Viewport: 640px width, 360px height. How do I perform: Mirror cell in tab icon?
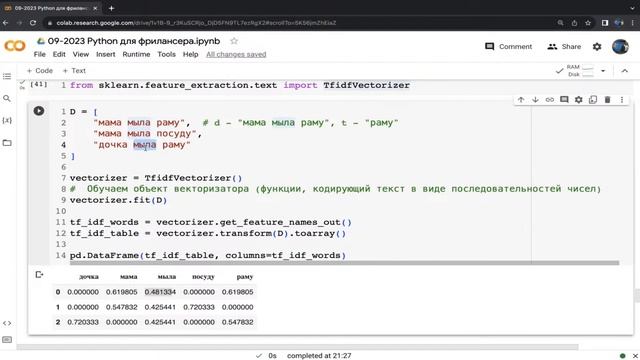[x=593, y=100]
